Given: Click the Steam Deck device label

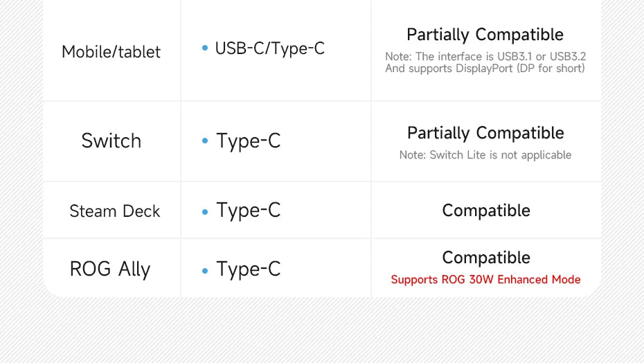Looking at the screenshot, I should [114, 211].
